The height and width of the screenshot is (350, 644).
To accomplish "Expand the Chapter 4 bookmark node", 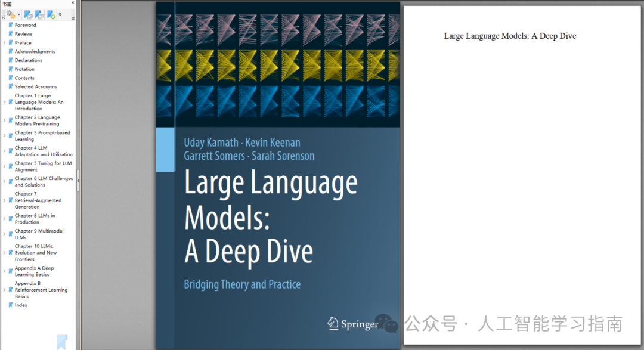I will (x=5, y=151).
